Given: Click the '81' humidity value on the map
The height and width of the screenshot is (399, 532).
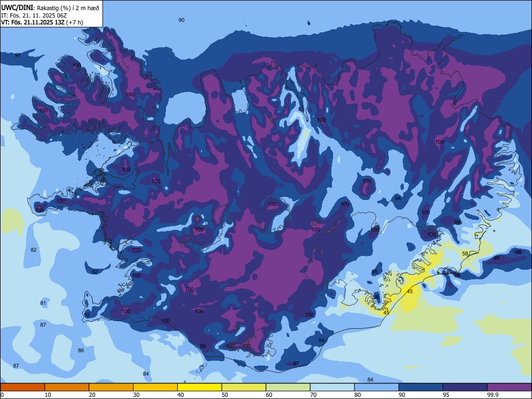Looking at the screenshot, I should tap(43, 303).
